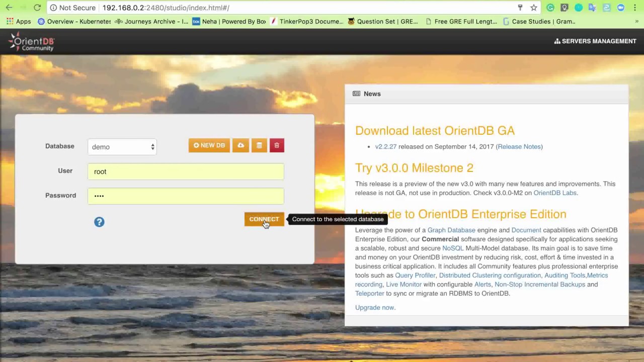Open Distributed Clustering configuration link

pyautogui.click(x=490, y=276)
